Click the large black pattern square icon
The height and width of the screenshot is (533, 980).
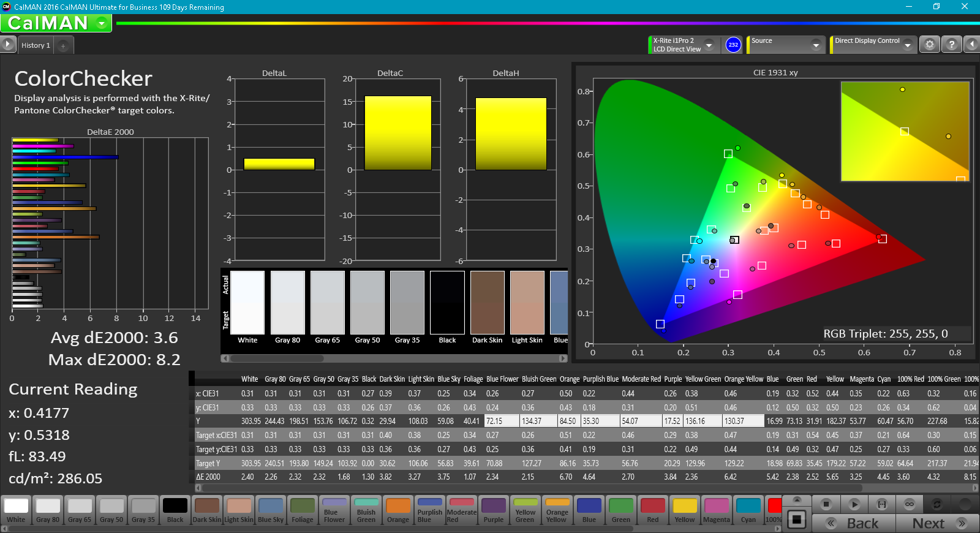797,520
